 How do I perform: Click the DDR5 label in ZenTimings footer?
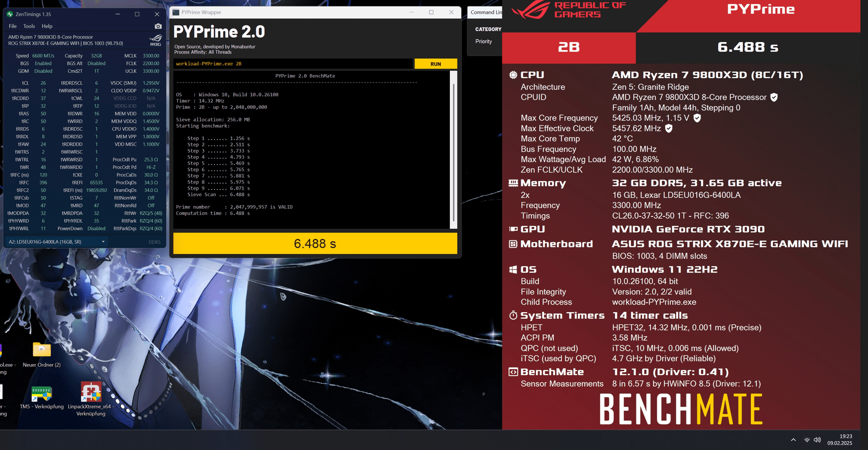[154, 242]
